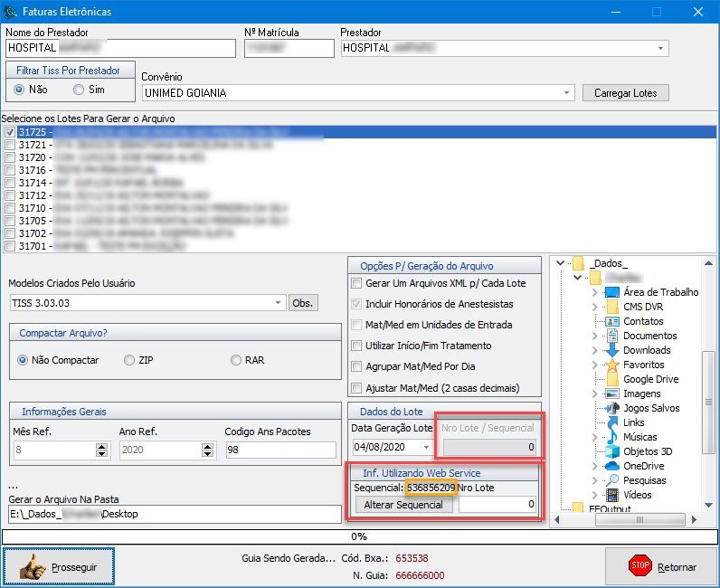Viewport: 720px width, 588px height.
Task: Select the Downloads folder icon
Action: (x=612, y=350)
